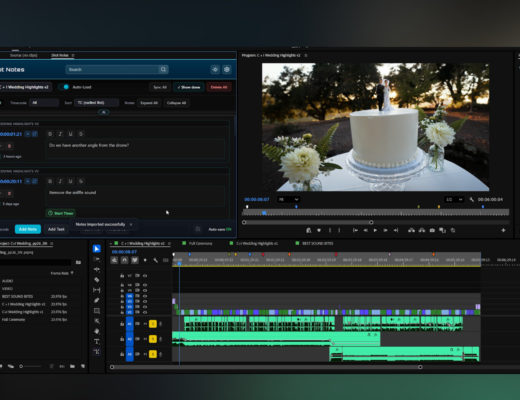This screenshot has width=520, height=400.
Task: Delete the drone angle note with red trash
Action: pyautogui.click(x=9, y=146)
